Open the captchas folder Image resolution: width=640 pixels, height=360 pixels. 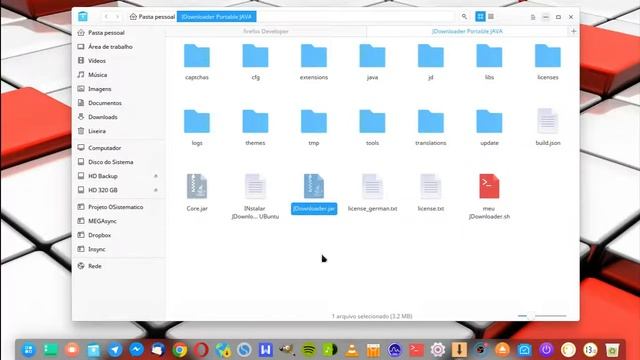click(197, 56)
